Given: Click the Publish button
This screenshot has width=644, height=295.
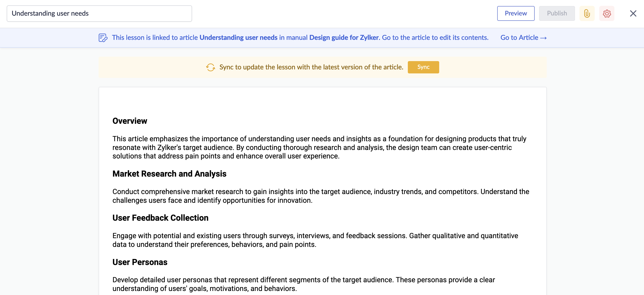Looking at the screenshot, I should click(557, 13).
